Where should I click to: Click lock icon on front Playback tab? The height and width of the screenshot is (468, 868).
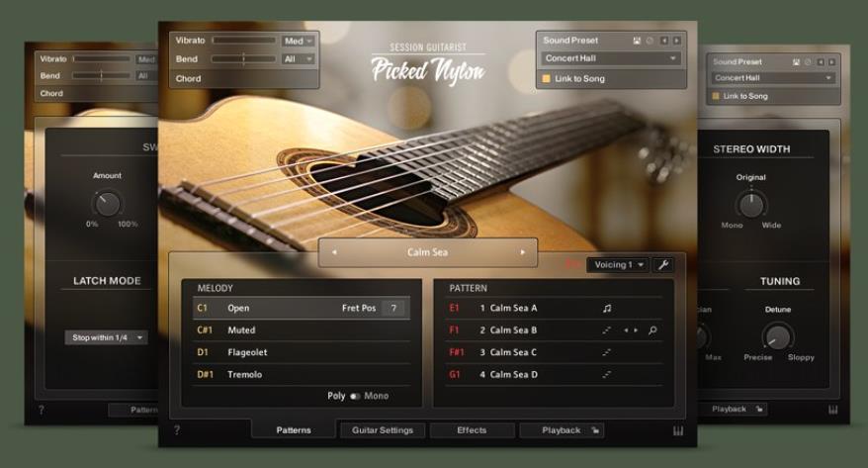(595, 430)
